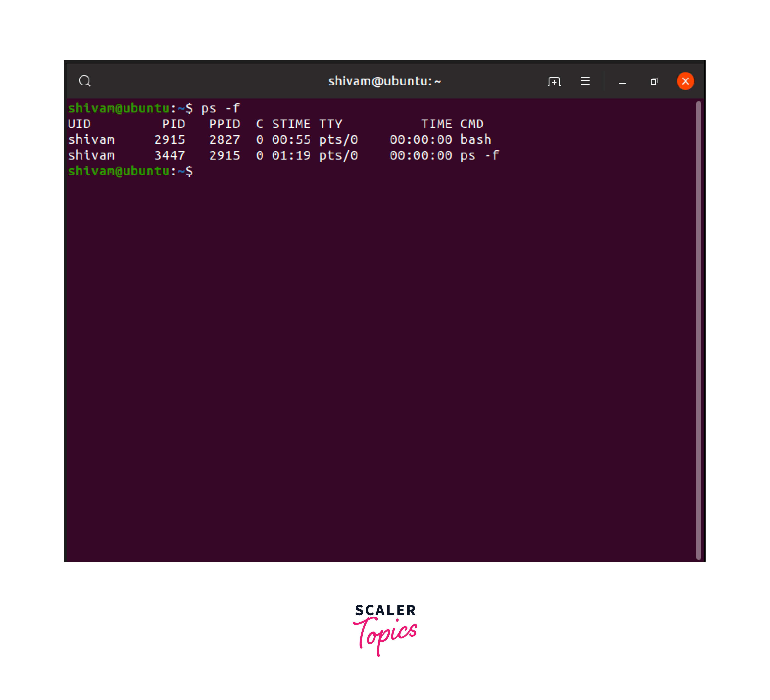Click the vertical scrollbar of terminal
The image size is (770, 700).
pyautogui.click(x=698, y=328)
